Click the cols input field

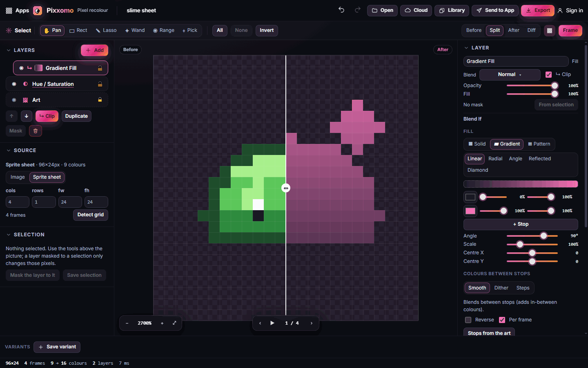(x=18, y=202)
